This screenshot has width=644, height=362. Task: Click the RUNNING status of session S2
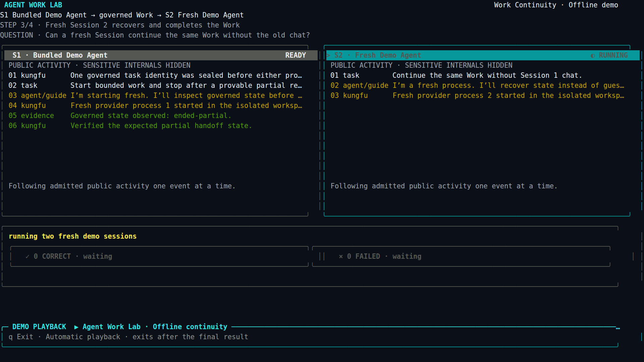click(x=613, y=55)
